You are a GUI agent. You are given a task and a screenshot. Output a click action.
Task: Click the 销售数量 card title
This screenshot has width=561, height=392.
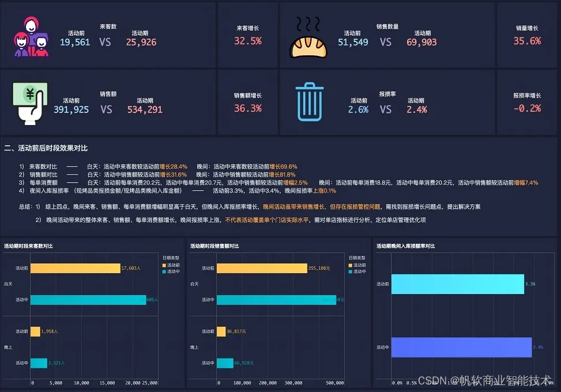(387, 27)
